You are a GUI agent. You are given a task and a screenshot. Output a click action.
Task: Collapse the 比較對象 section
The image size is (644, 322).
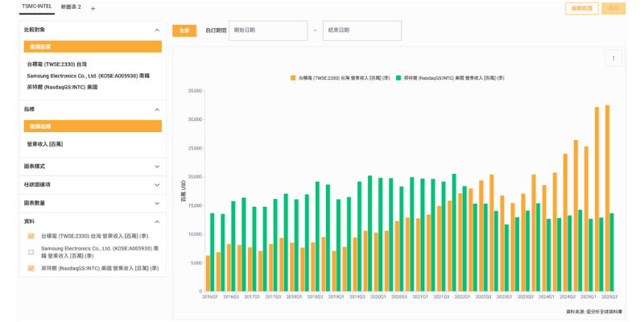point(157,30)
